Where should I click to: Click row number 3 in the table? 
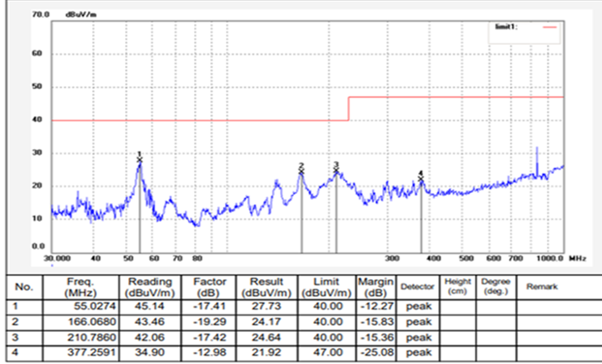click(15, 337)
